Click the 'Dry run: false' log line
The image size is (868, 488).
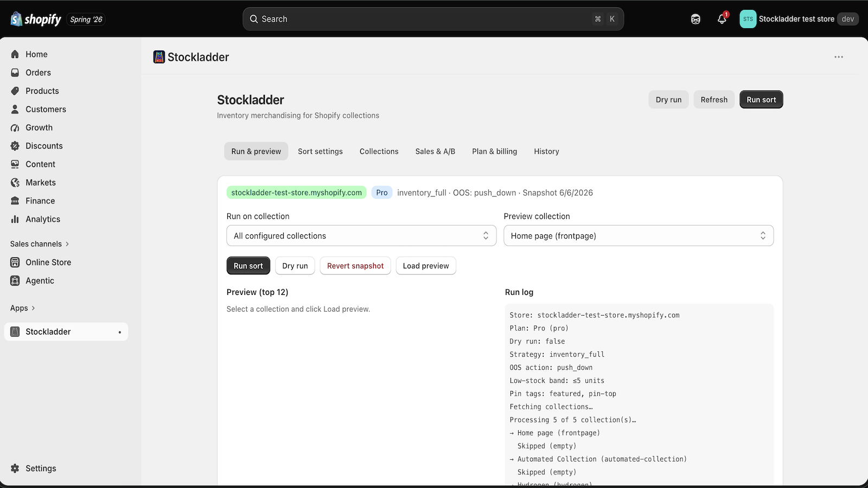click(x=538, y=342)
